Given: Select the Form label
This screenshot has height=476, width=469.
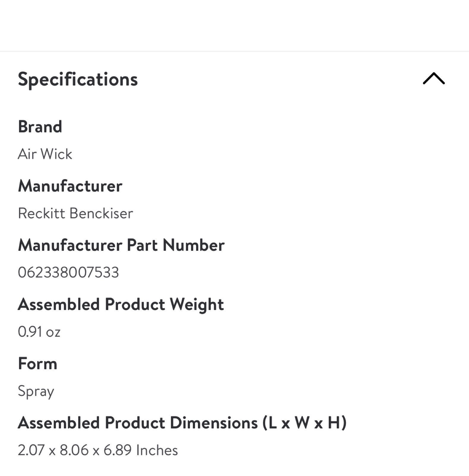Looking at the screenshot, I should point(38,364).
